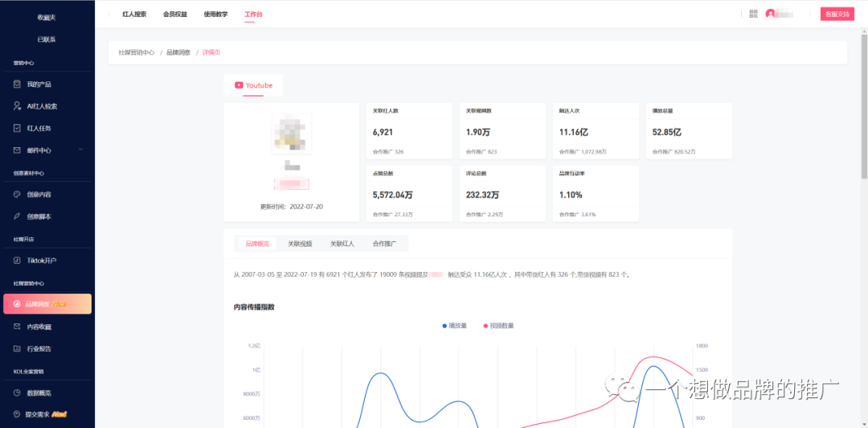
Task: Click the 合作推广 820.52万 subtext
Action: tap(674, 151)
